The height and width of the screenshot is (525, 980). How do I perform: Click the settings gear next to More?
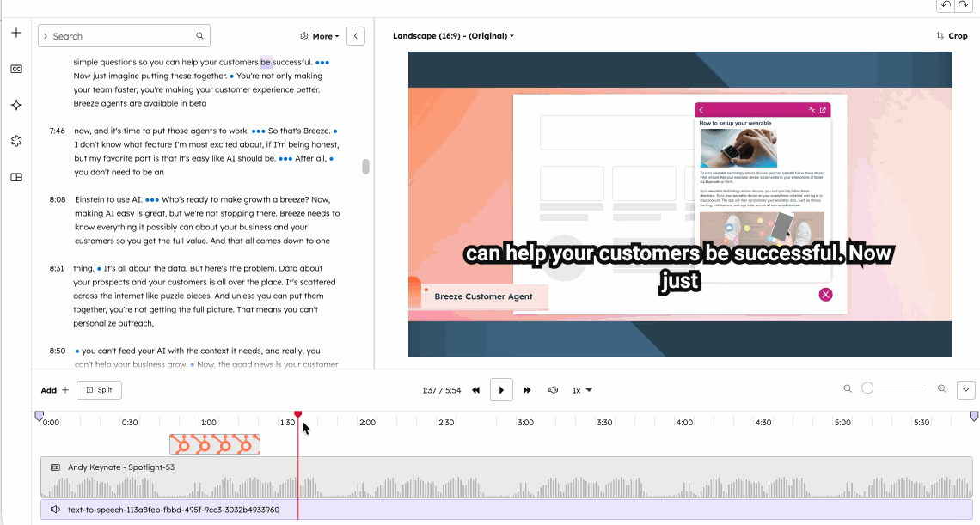[303, 36]
